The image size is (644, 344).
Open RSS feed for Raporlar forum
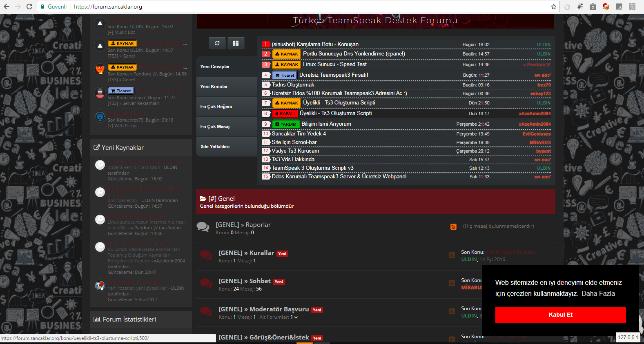pyautogui.click(x=453, y=227)
